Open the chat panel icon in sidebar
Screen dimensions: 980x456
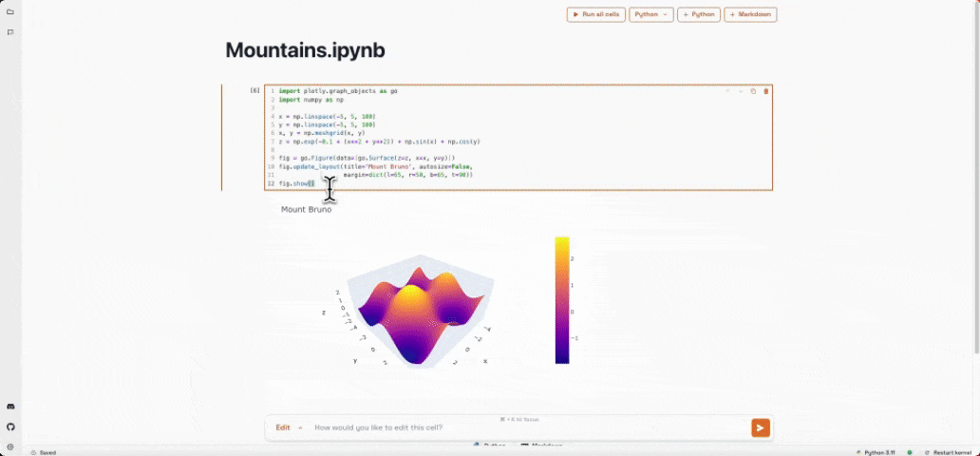tap(10, 32)
